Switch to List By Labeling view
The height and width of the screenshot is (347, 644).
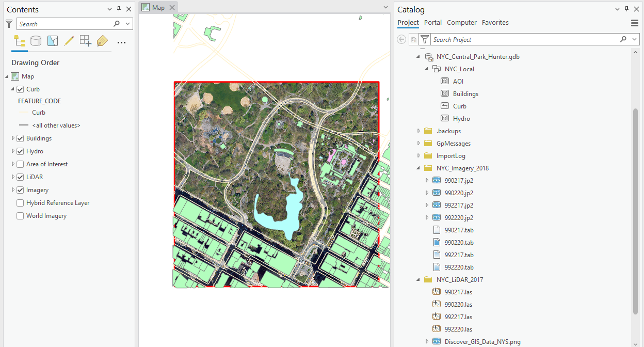[102, 41]
